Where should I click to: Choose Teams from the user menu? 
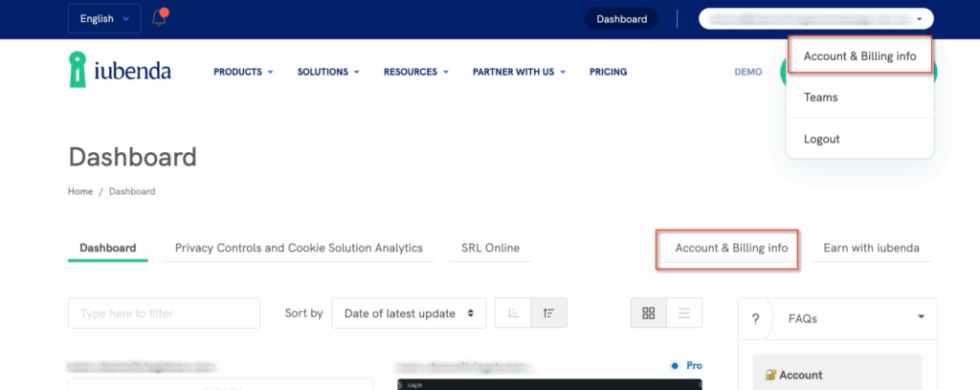820,97
